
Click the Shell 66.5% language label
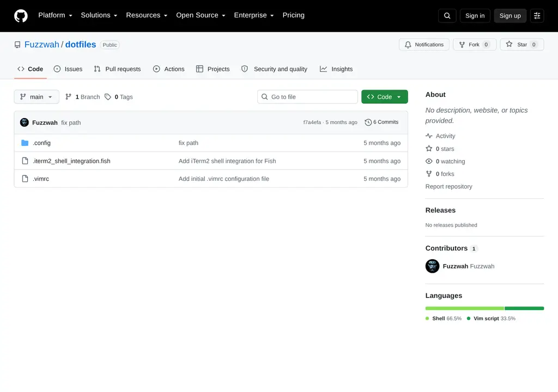(444, 318)
